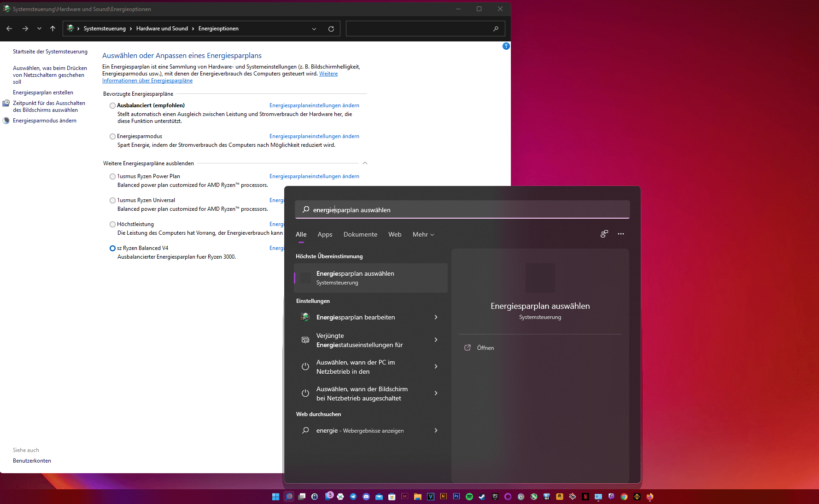Open Google Chrome from taskbar

click(x=624, y=497)
